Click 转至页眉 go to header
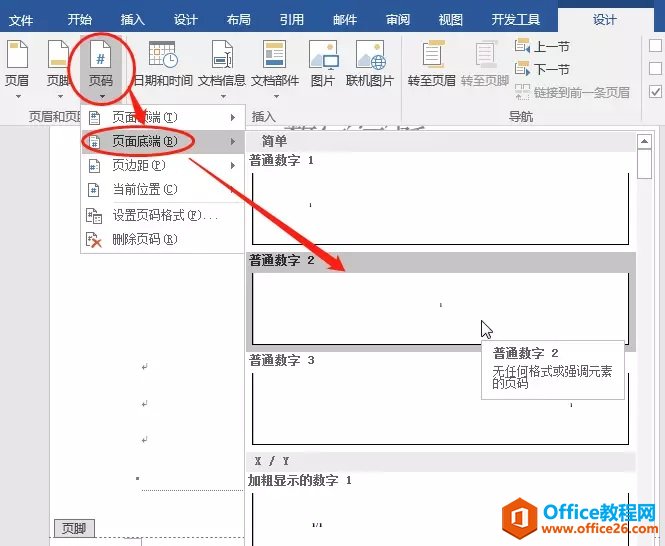 point(431,64)
